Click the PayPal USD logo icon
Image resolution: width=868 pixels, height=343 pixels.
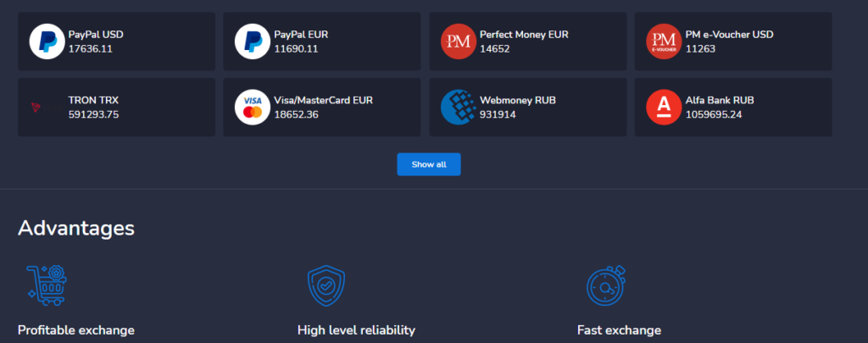click(x=47, y=41)
